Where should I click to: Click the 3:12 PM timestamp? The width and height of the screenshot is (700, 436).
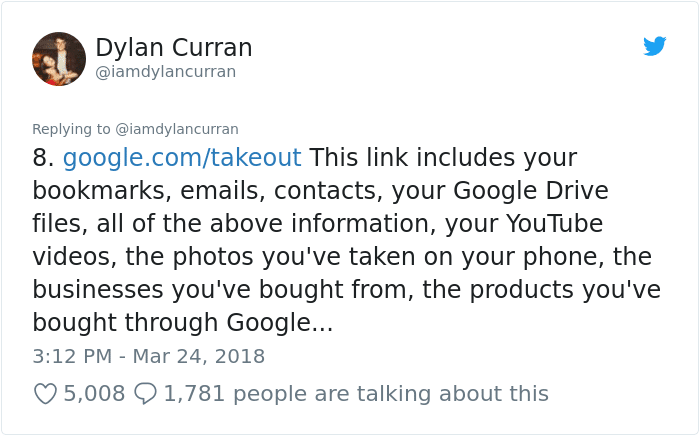point(70,356)
